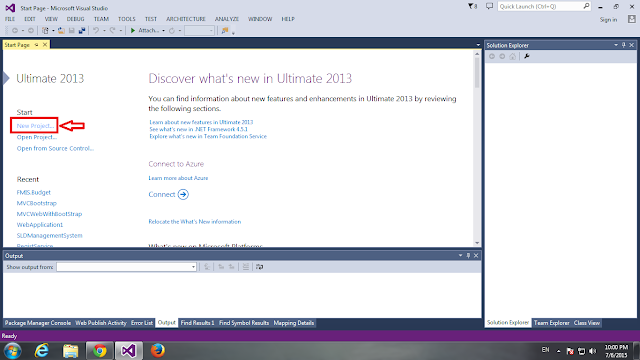Click the Send Feedback speech bubble icon
This screenshot has width=640, height=360.
click(489, 6)
